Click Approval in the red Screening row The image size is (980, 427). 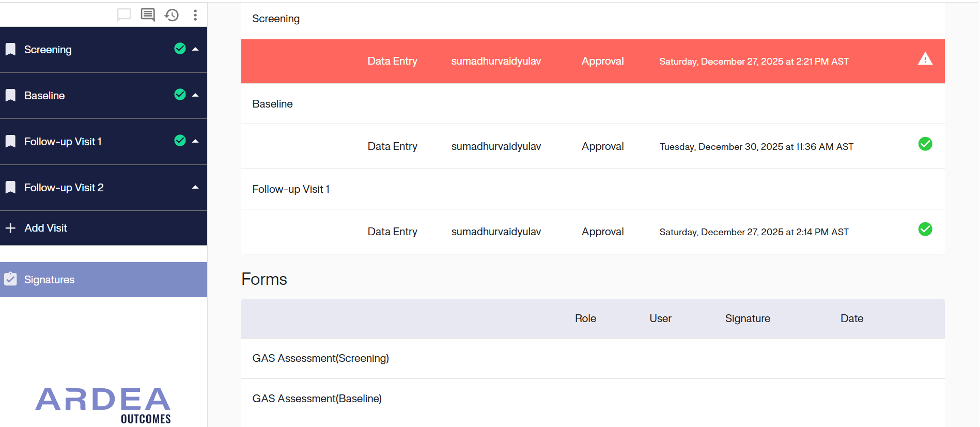[x=602, y=61]
